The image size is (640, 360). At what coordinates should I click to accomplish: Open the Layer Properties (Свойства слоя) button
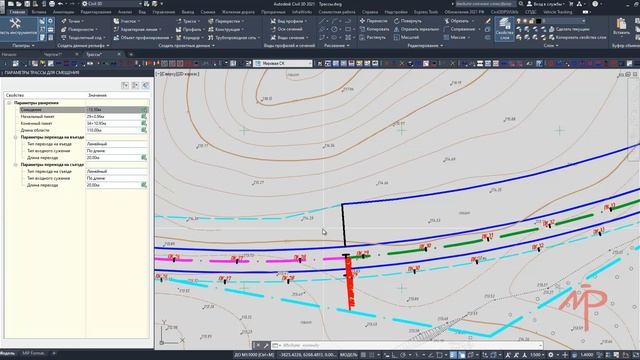504,29
